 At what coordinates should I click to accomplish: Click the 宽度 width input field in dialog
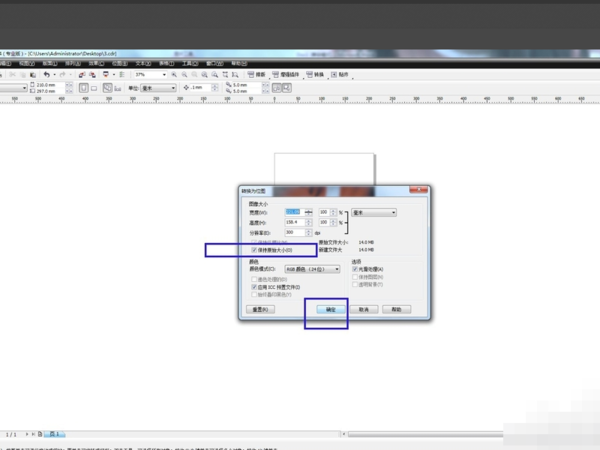[295, 212]
